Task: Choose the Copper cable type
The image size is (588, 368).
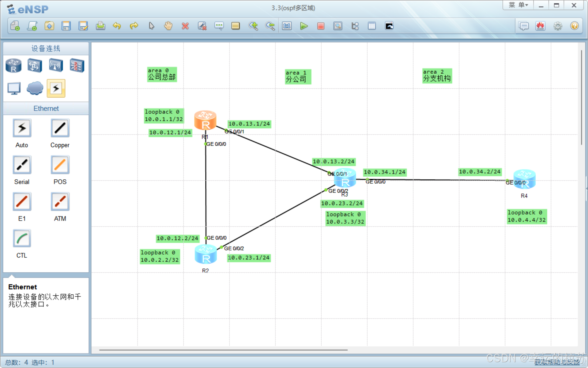Action: (60, 128)
